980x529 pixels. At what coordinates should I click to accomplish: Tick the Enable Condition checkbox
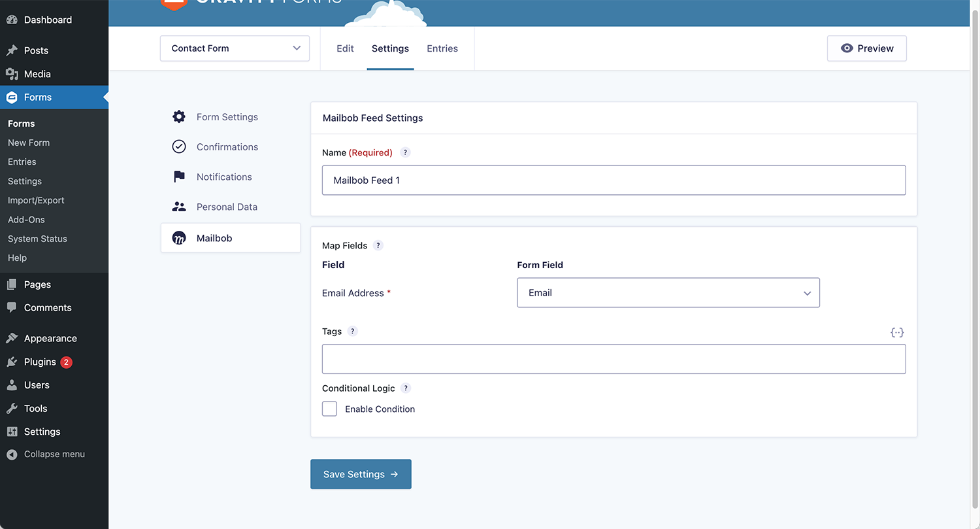coord(330,409)
